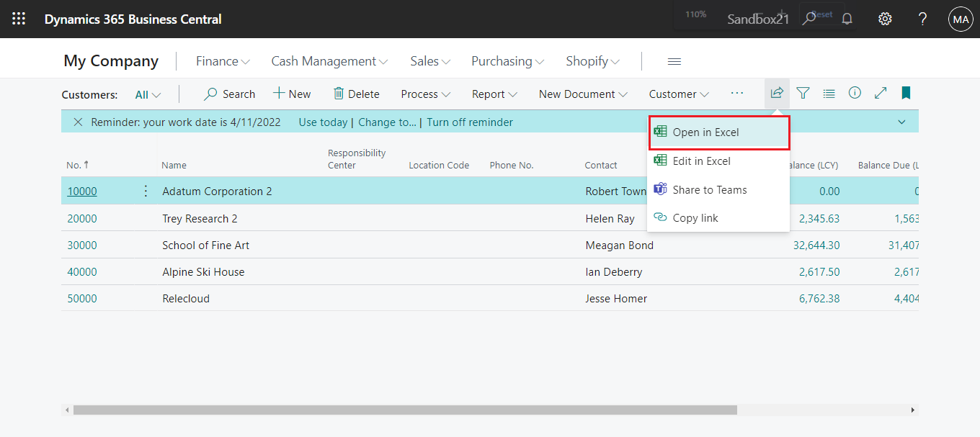Open the All customers filter dropdown
Viewport: 980px width, 437px height.
point(147,94)
